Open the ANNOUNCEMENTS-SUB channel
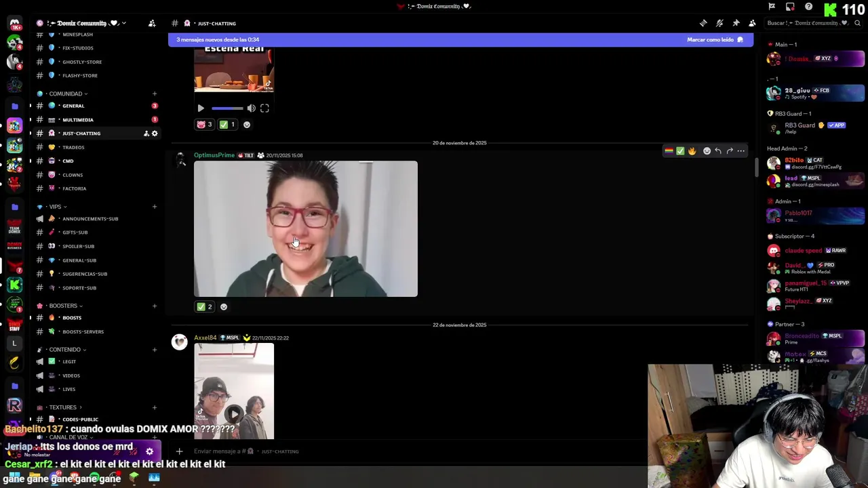The height and width of the screenshot is (488, 868). coord(97,219)
